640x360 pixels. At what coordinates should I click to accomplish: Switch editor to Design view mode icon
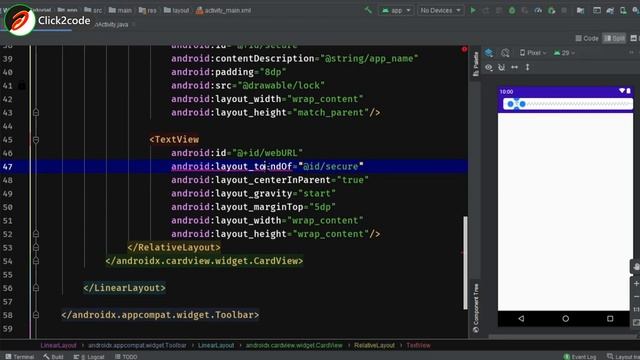pyautogui.click(x=634, y=38)
